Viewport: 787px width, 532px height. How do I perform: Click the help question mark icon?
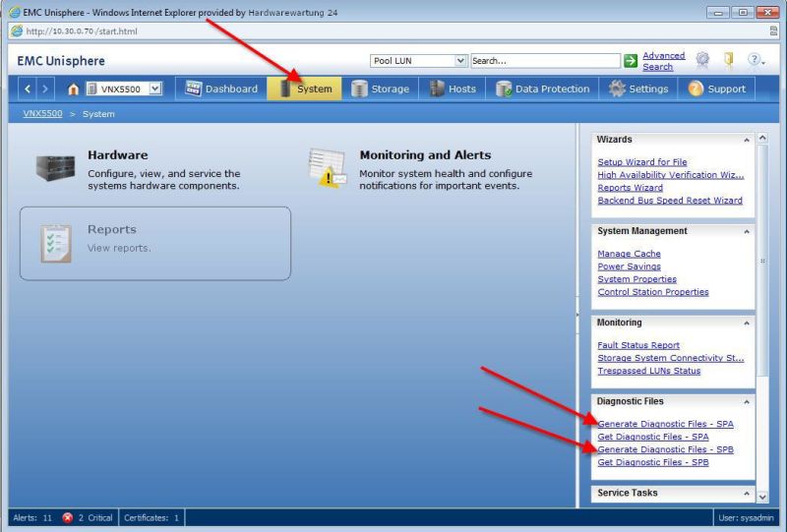[x=755, y=60]
